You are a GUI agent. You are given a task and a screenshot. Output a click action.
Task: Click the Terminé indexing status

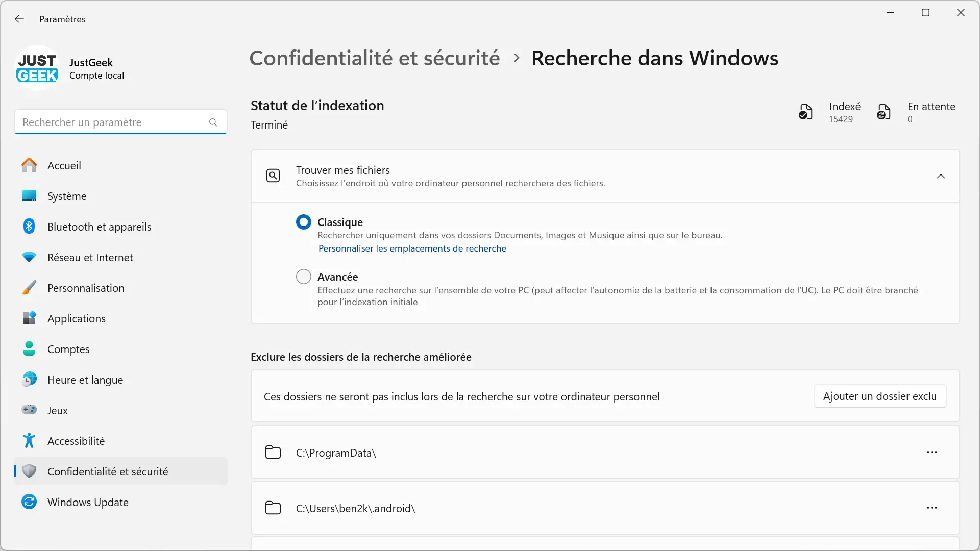click(269, 125)
